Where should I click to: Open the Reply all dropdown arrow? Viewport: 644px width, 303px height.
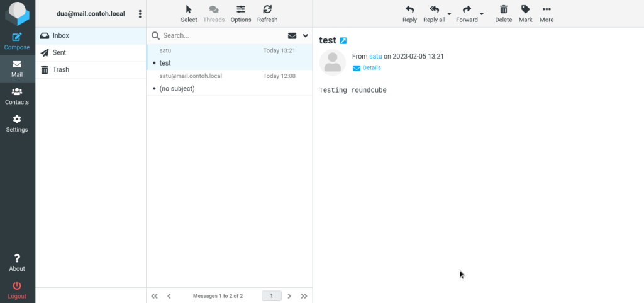[x=449, y=14]
